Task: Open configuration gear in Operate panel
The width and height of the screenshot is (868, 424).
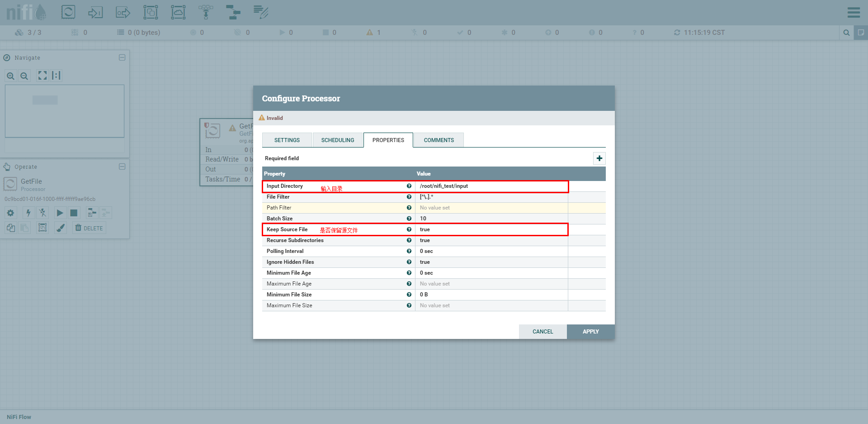Action: coord(11,213)
